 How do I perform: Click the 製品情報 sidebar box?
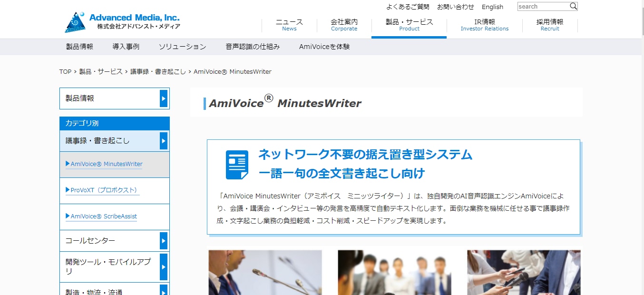[x=114, y=98]
